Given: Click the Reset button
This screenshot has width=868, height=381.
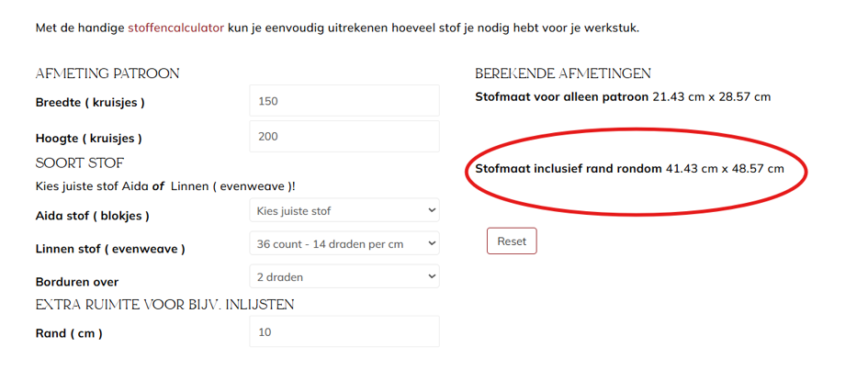Looking at the screenshot, I should click(x=512, y=241).
